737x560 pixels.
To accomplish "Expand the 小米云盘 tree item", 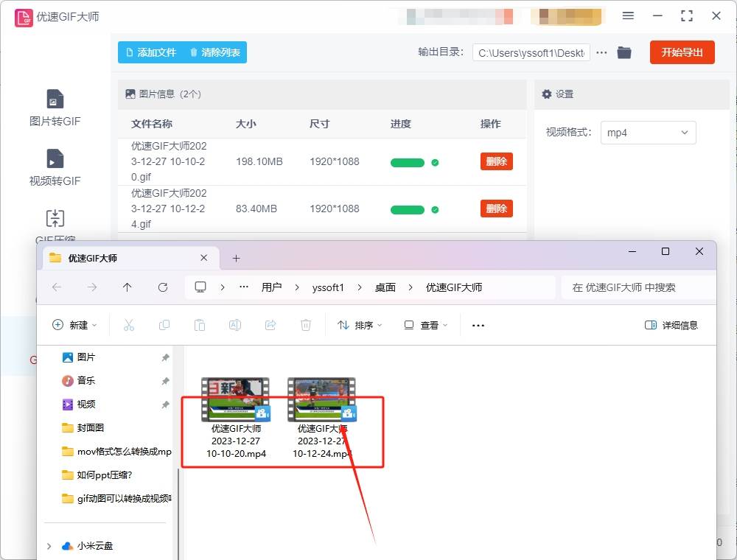I will [x=49, y=546].
